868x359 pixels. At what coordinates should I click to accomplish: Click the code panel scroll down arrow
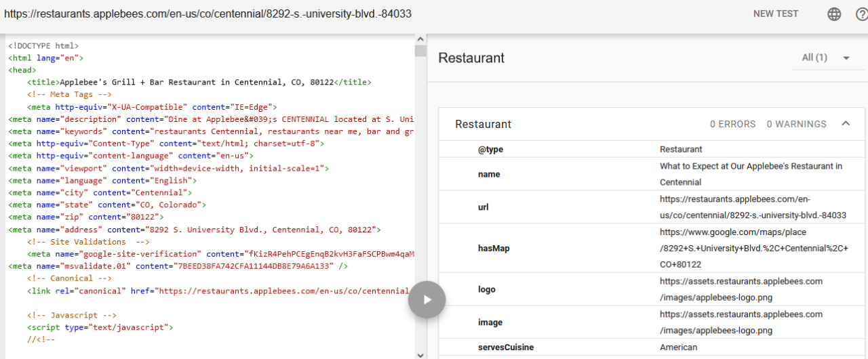pos(420,354)
